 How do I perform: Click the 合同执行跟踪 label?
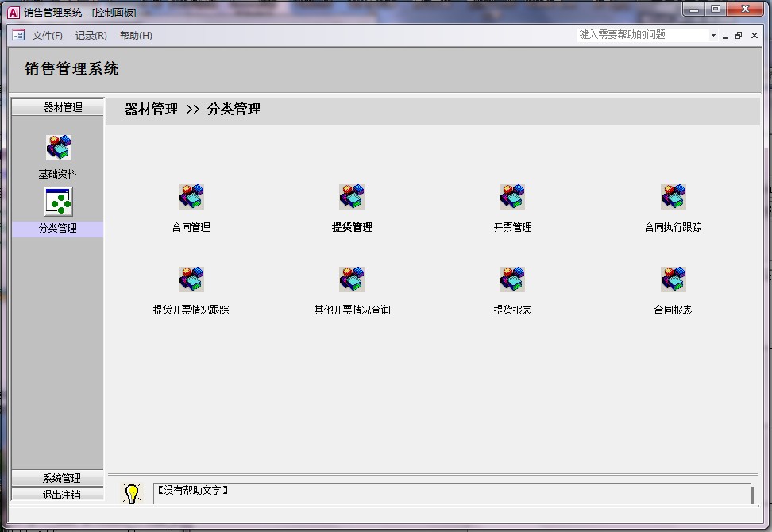[x=673, y=227]
